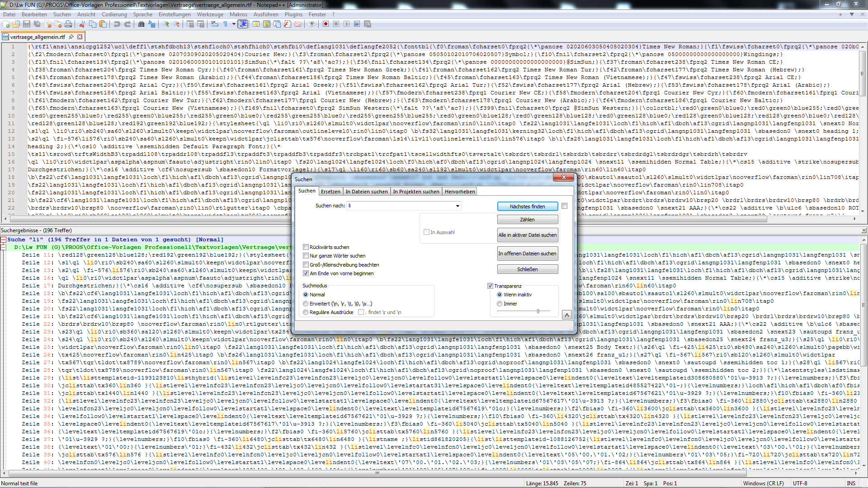Disable 'Am Ende von vorne beginnen'

[306, 273]
